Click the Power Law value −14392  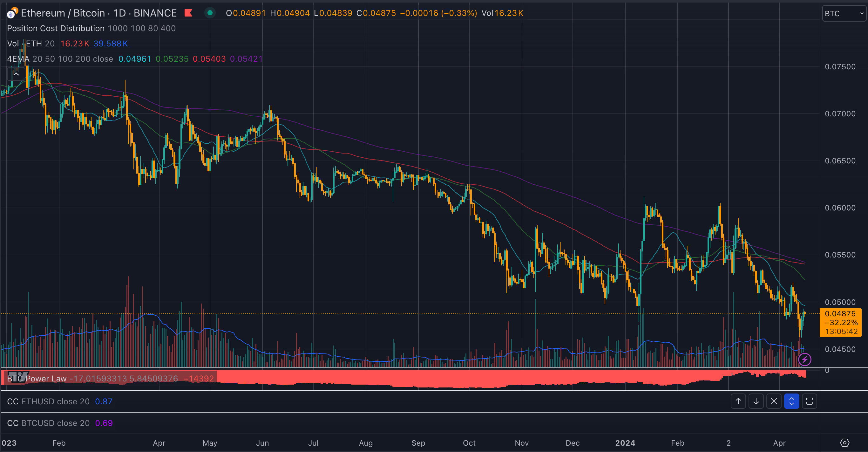199,379
